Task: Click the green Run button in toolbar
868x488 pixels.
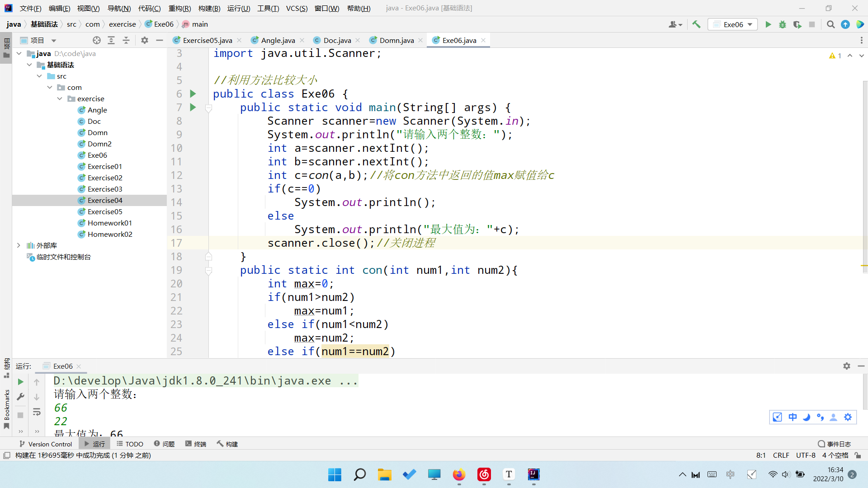Action: pos(768,24)
